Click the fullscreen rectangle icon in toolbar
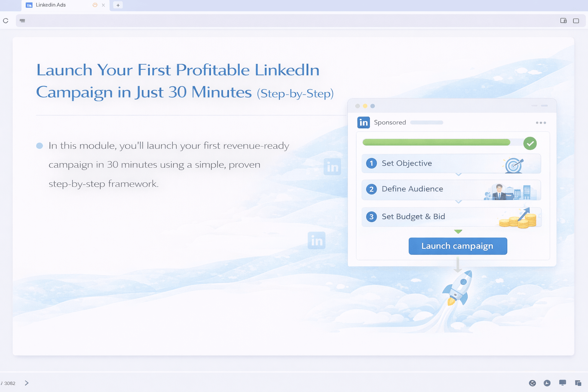The image size is (588, 392). pos(576,21)
